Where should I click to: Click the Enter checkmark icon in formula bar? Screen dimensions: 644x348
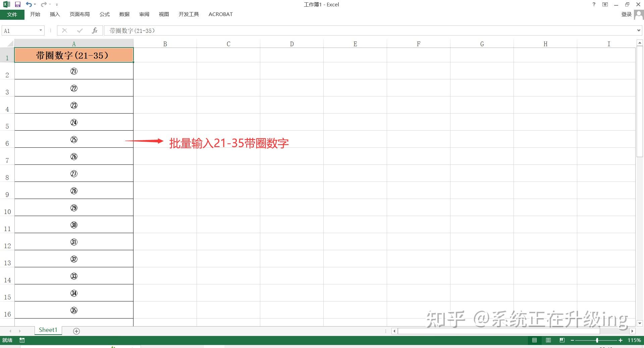tap(79, 30)
